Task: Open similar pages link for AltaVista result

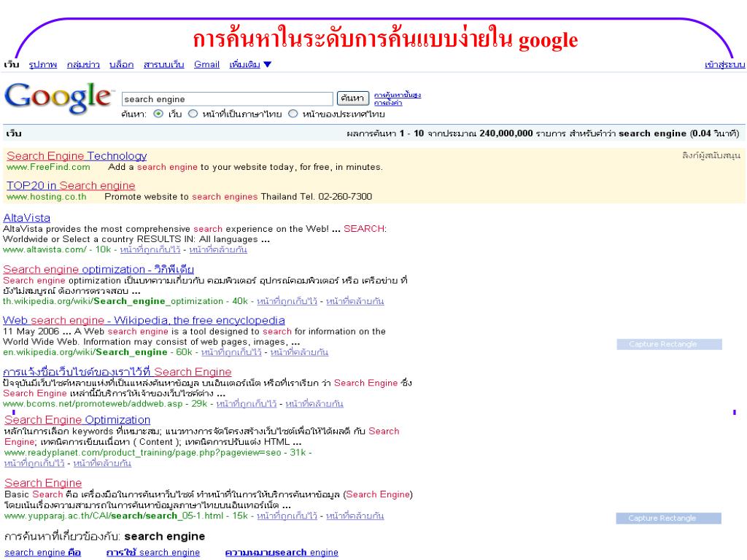Action: click(x=218, y=249)
